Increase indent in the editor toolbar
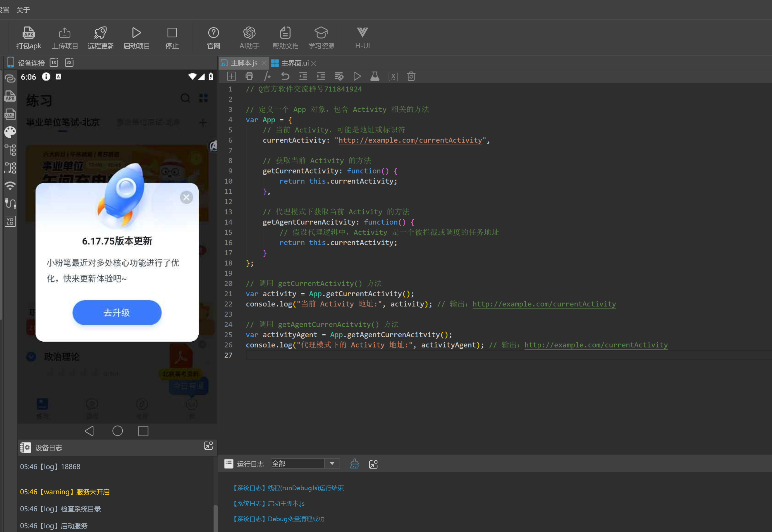 click(x=321, y=76)
